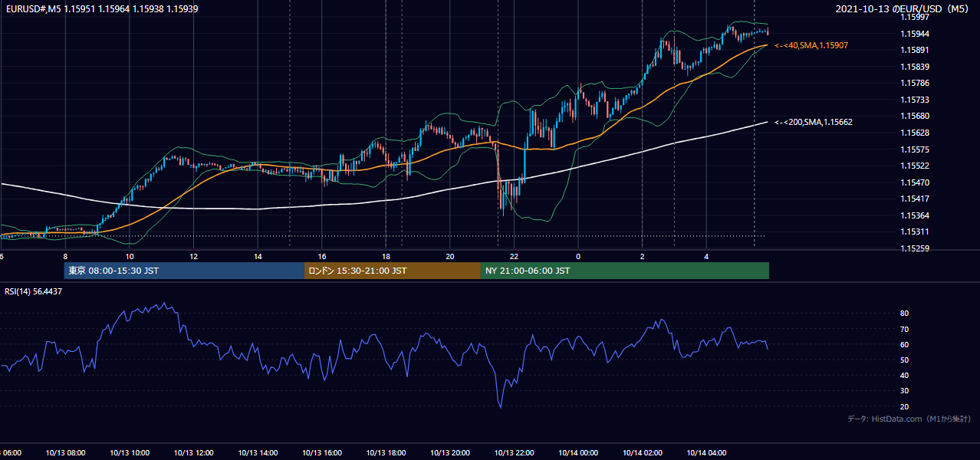
Task: Click price axis value 1.15311
Action: [915, 232]
